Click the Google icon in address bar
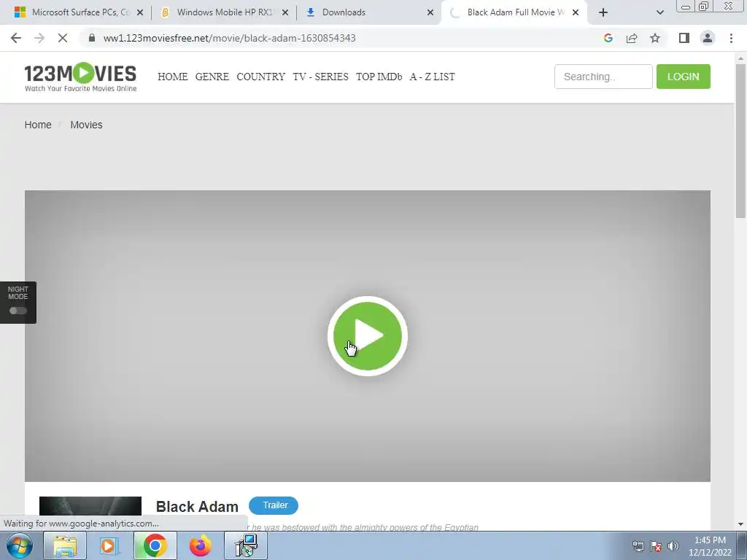Viewport: 747px width, 560px height. (608, 38)
